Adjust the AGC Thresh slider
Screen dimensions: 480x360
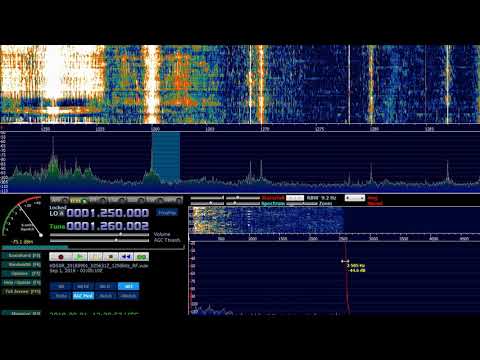tap(99, 240)
